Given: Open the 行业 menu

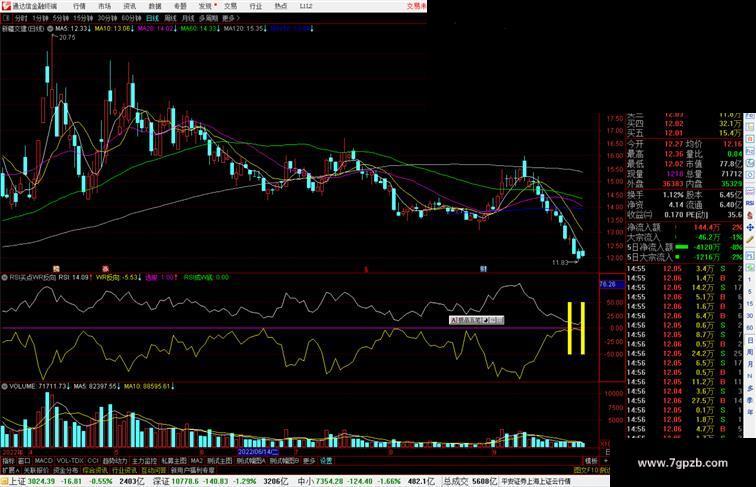Looking at the screenshot, I should pos(256,6).
